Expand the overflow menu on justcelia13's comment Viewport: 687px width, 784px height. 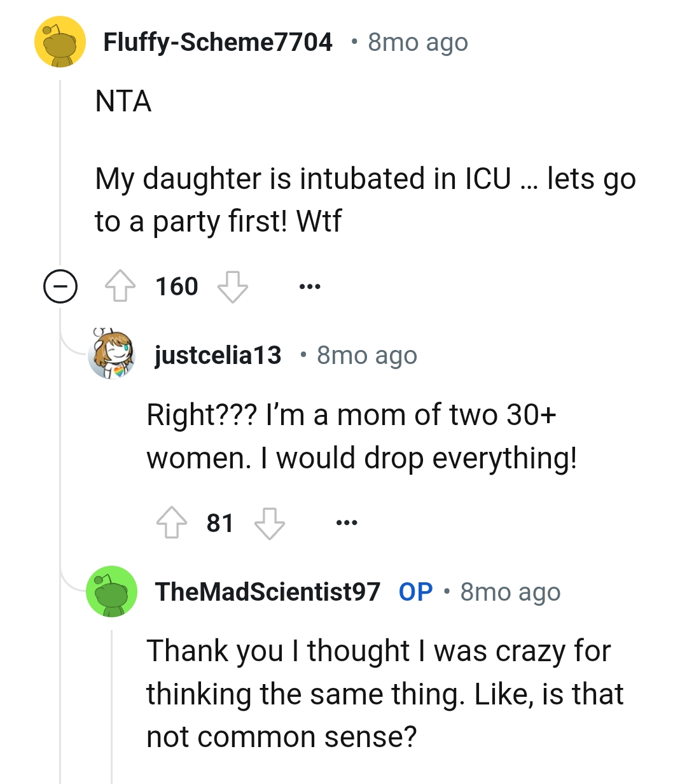point(345,524)
